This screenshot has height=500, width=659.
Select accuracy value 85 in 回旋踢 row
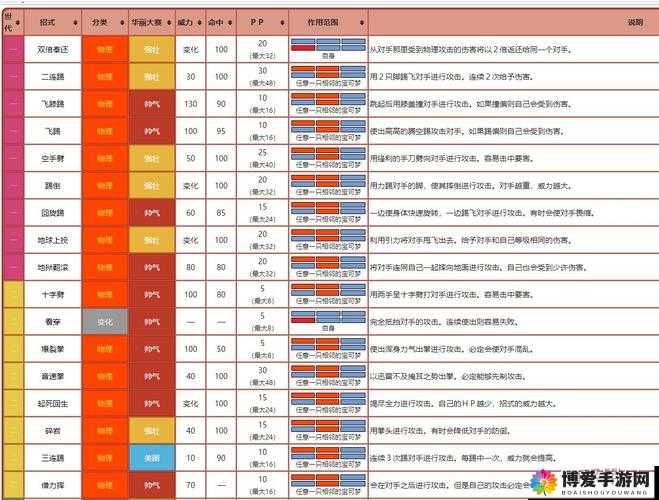pos(221,213)
